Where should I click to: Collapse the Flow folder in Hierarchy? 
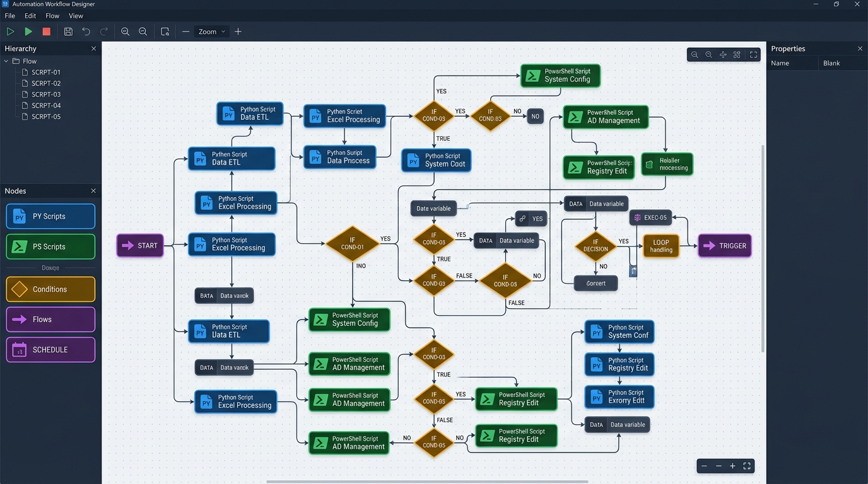point(6,61)
